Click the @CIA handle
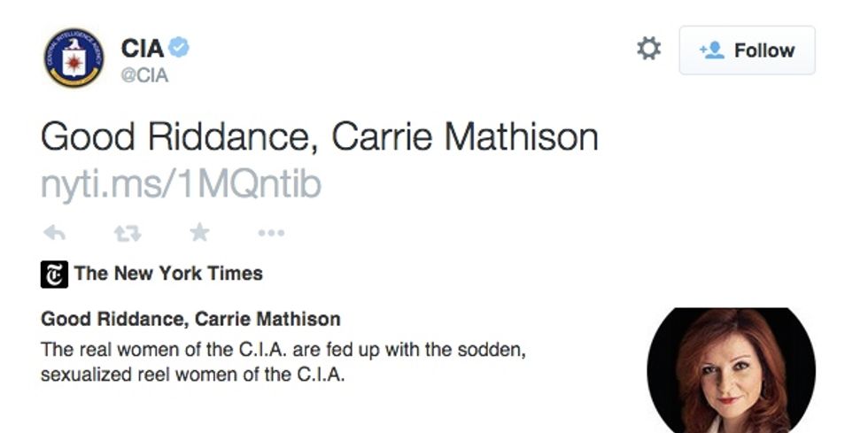The width and height of the screenshot is (868, 433). tap(144, 75)
